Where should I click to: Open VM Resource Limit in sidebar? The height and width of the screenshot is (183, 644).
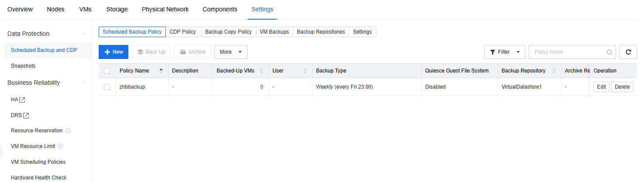(33, 146)
